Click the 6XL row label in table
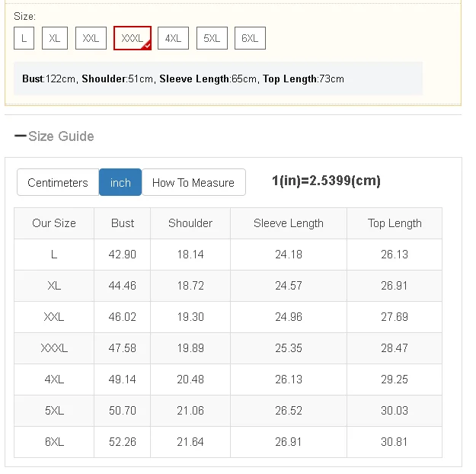This screenshot has height=474, width=476. [54, 442]
